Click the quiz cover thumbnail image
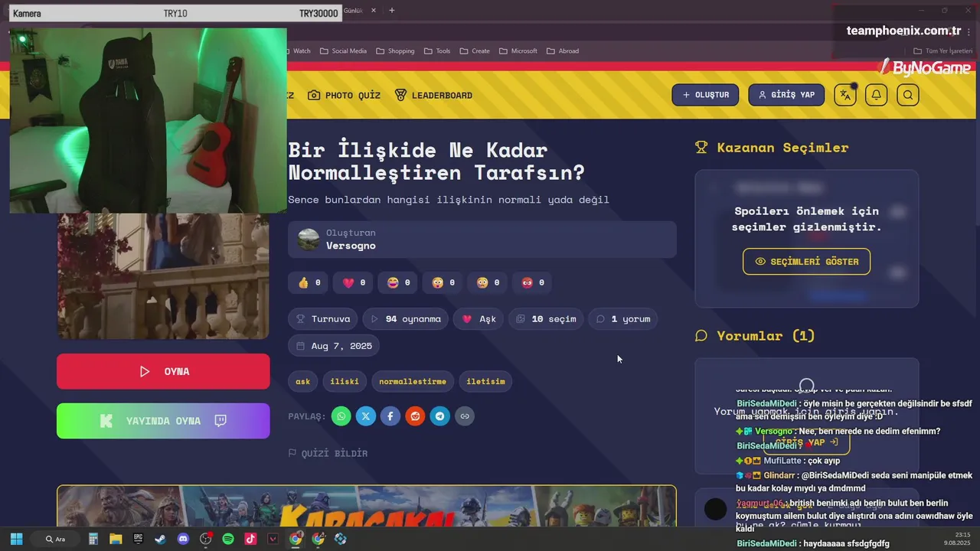Viewport: 980px width, 551px height. pyautogui.click(x=163, y=275)
